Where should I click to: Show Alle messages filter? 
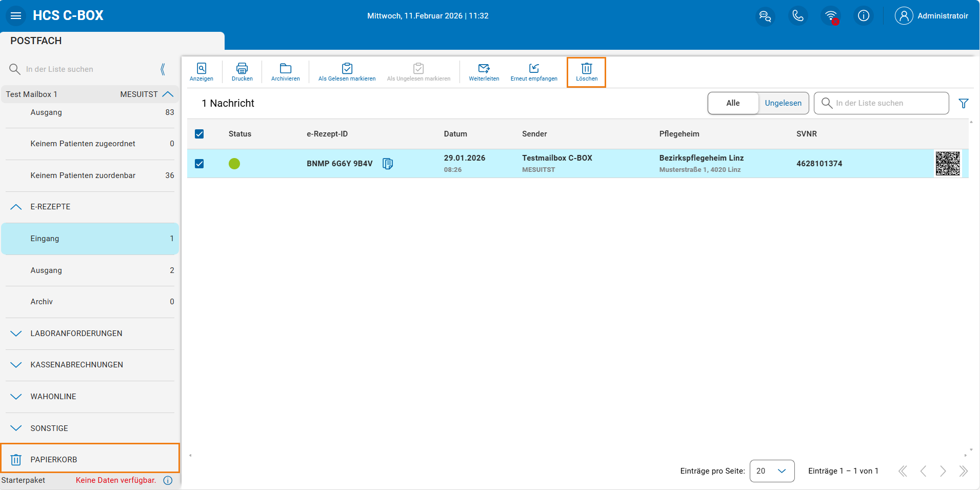click(x=733, y=103)
